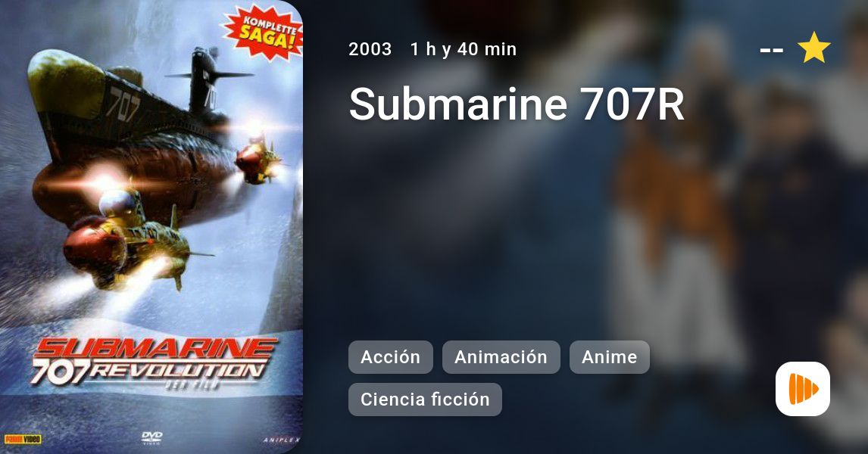Viewport: 868px width, 454px height.
Task: Open the Ciencia ficción genre tag
Action: point(425,400)
